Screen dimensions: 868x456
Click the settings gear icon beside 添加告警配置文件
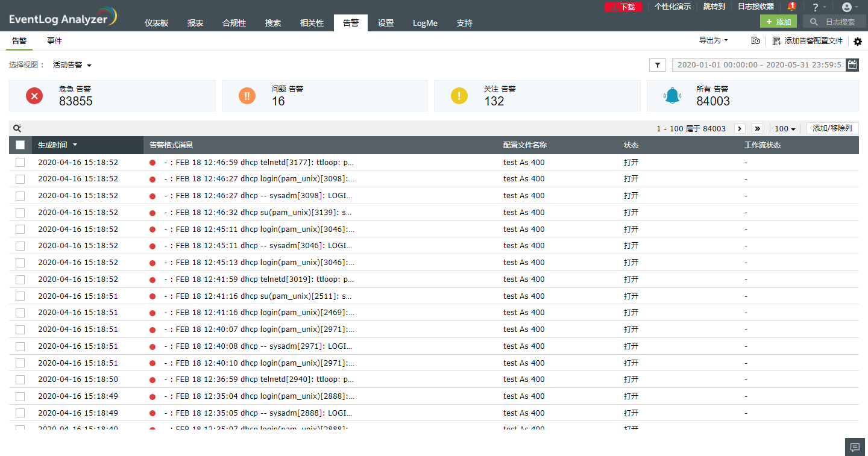coord(858,41)
